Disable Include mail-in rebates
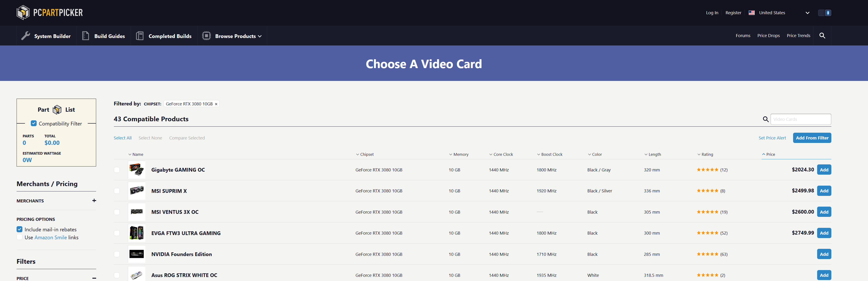 [20, 229]
